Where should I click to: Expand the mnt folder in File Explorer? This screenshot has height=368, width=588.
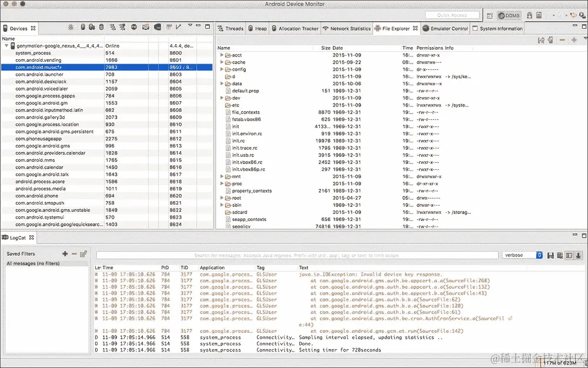[222, 176]
